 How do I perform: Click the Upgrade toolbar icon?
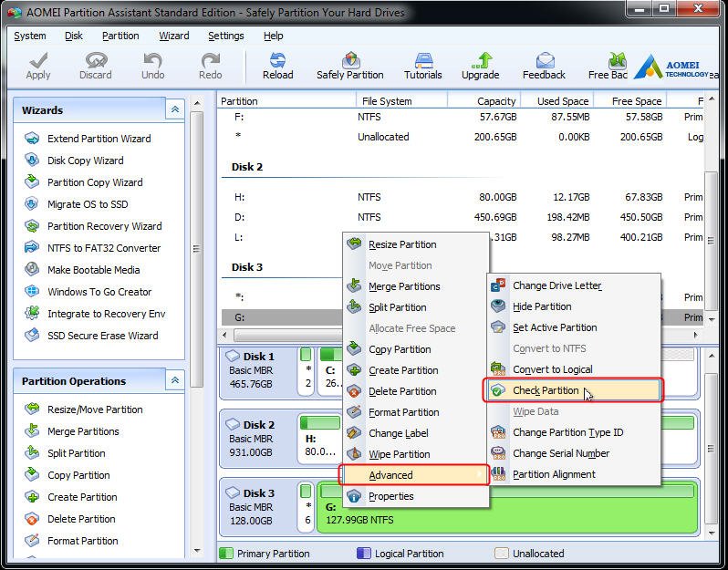481,66
